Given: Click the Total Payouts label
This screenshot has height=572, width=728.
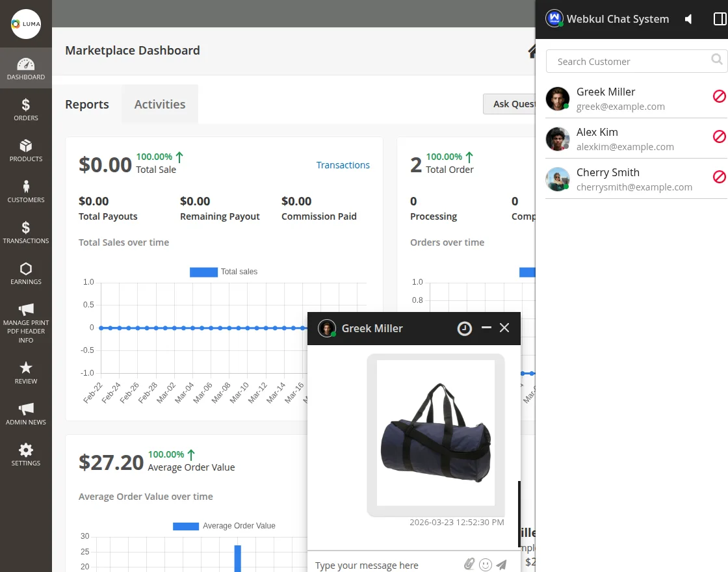Looking at the screenshot, I should pos(108,216).
